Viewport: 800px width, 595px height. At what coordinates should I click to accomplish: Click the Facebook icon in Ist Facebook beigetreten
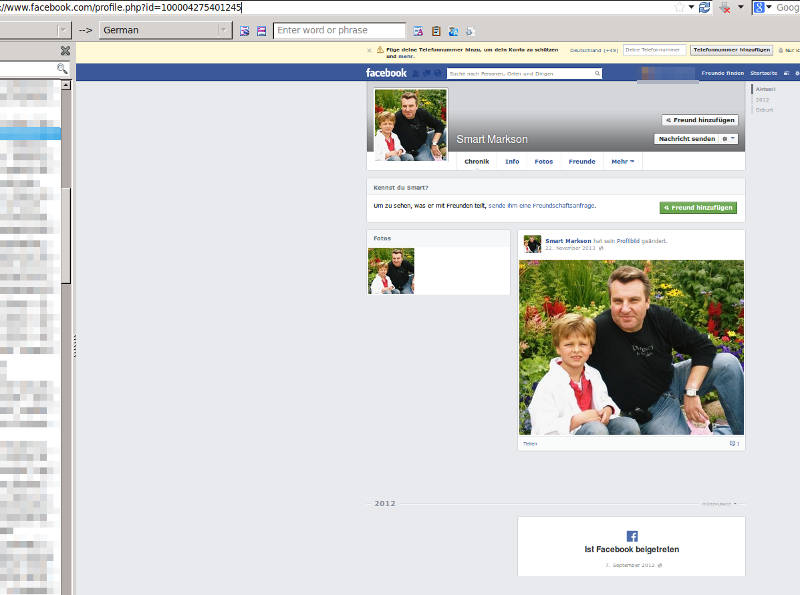[632, 536]
